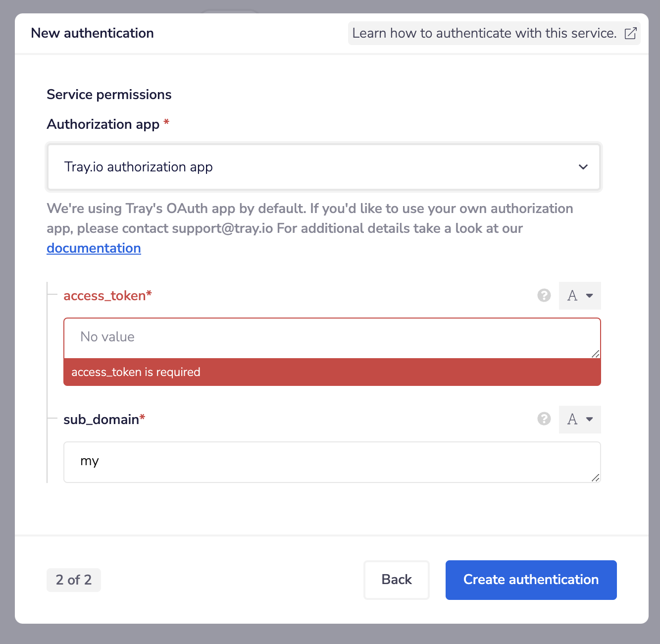Click inside the empty access_token field
Viewport: 660px width, 644px height.
click(331, 337)
